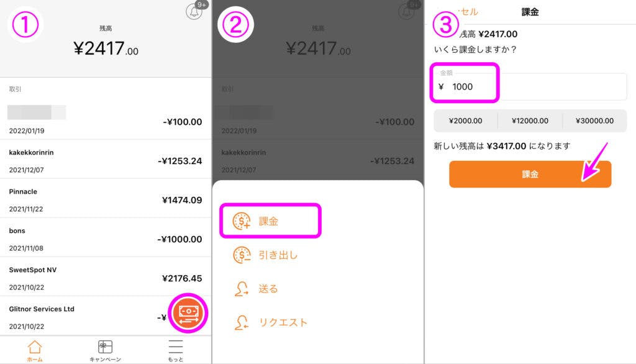This screenshot has height=364, width=636.
Task: Tap the 送る send person icon
Action: 242,288
